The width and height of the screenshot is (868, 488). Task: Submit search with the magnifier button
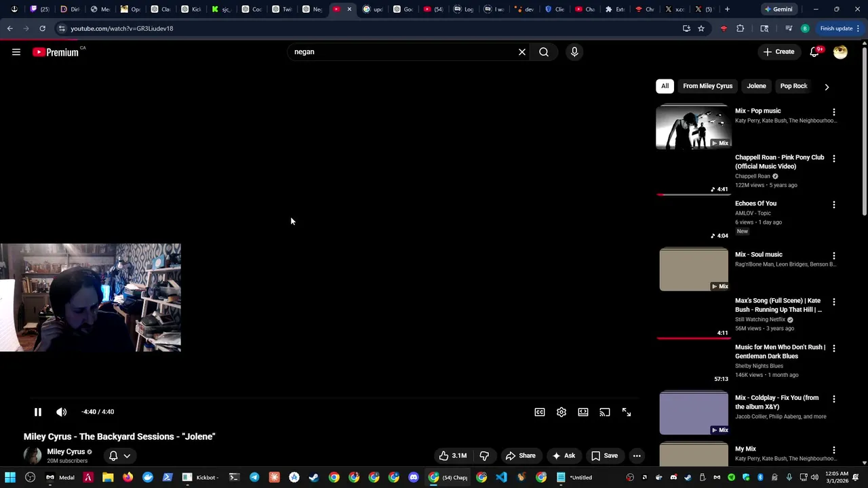(544, 52)
